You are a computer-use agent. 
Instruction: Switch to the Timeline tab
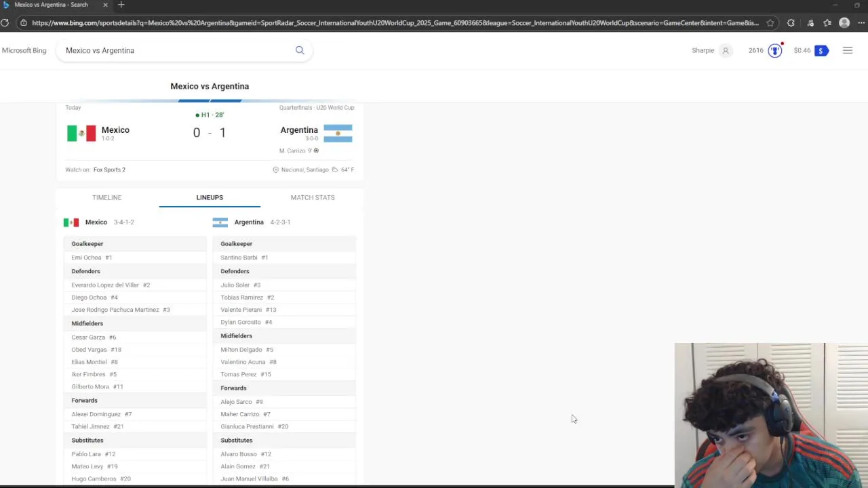pos(107,197)
